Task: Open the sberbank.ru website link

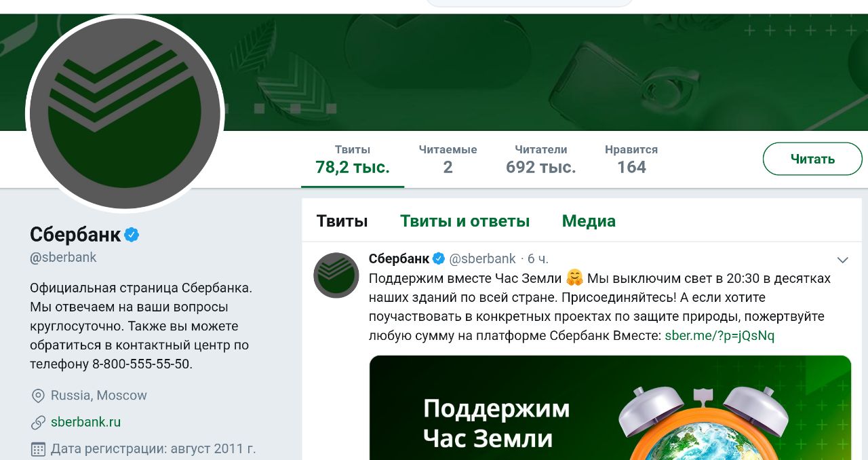Action: tap(85, 422)
